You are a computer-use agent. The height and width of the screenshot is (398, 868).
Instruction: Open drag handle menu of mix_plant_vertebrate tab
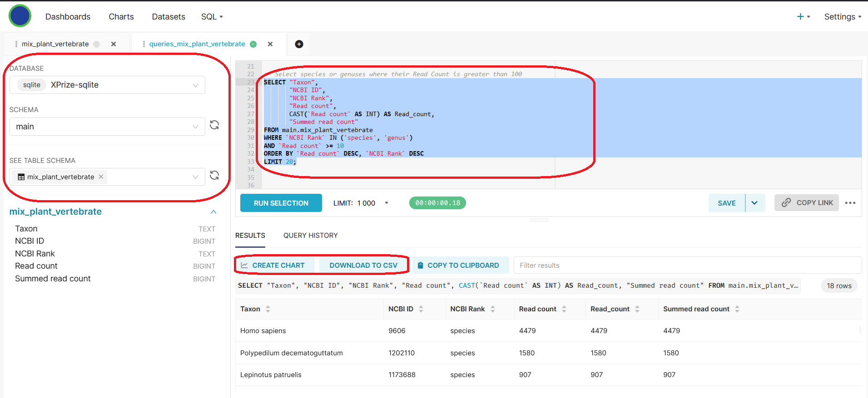point(16,44)
